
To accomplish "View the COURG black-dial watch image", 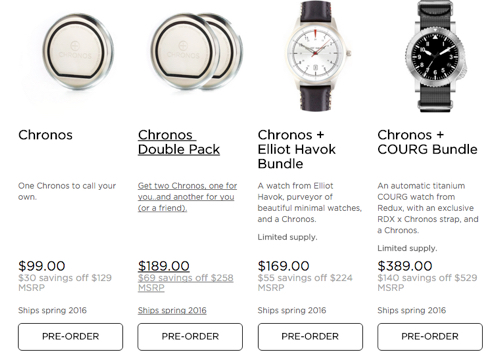I will coord(437,56).
